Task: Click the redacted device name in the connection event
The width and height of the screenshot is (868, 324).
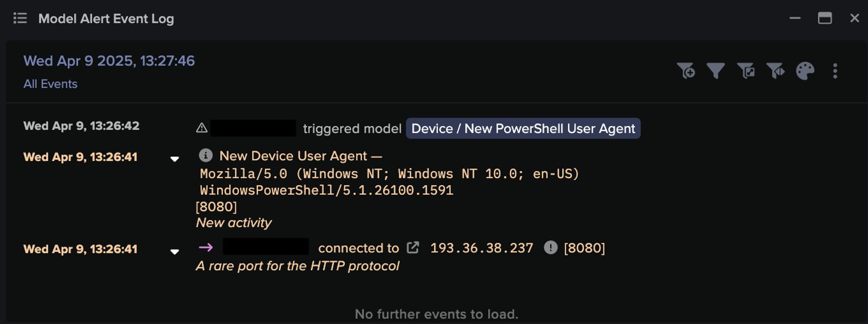Action: coord(267,247)
